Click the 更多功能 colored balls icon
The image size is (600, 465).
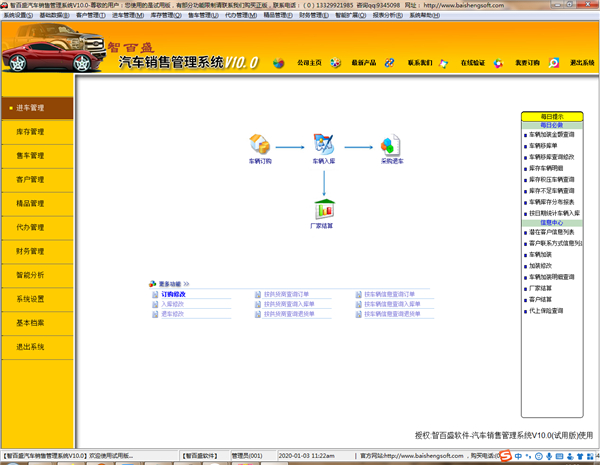(153, 284)
